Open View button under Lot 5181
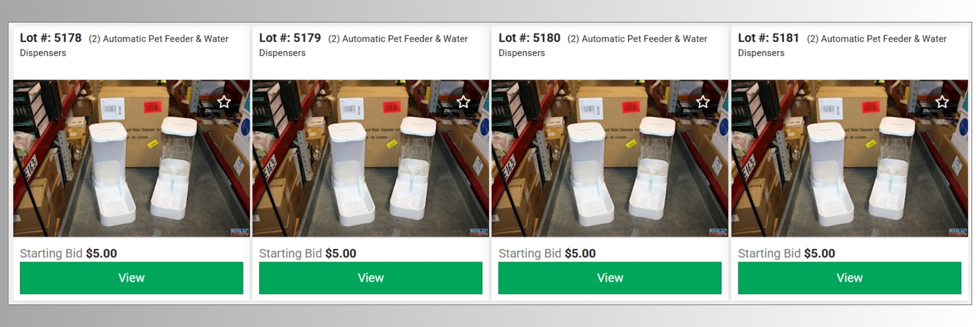This screenshot has height=327, width=980. pyautogui.click(x=849, y=278)
